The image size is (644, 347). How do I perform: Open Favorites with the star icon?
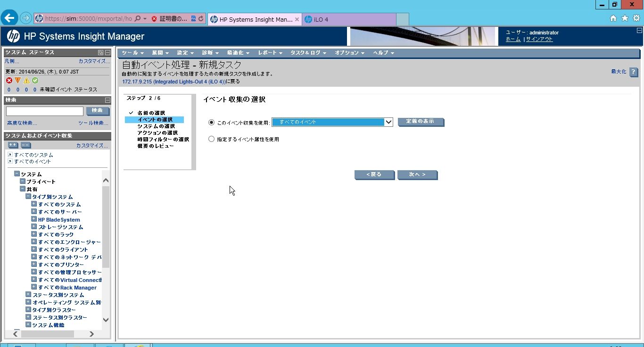(625, 18)
